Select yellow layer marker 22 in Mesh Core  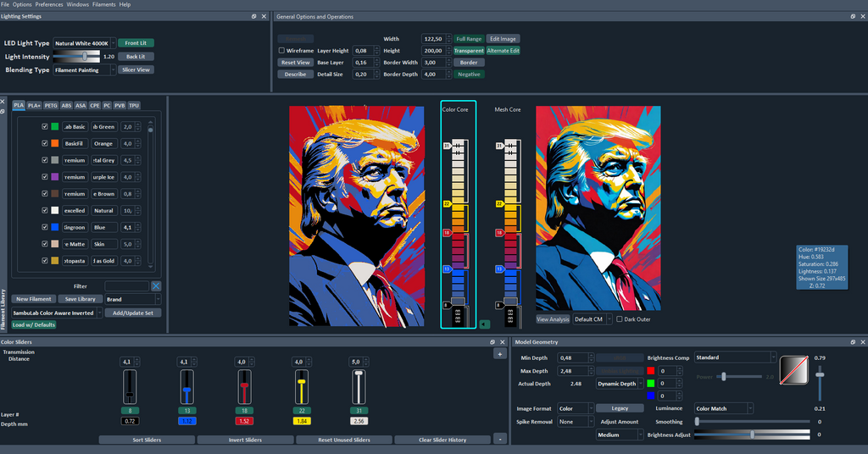(x=498, y=204)
